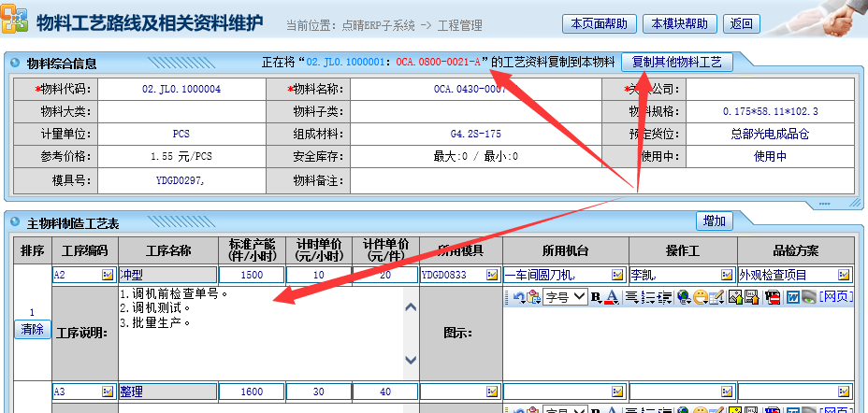Click 增加 to add a process row

(715, 221)
